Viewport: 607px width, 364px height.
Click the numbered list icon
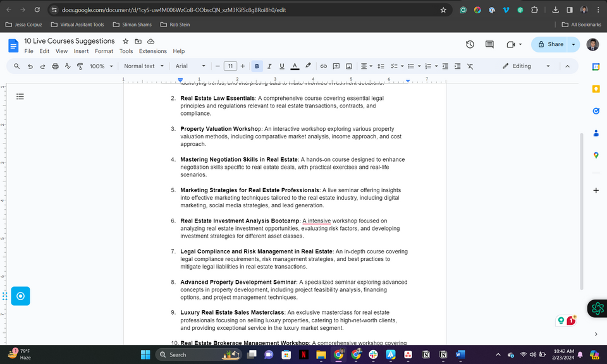[x=428, y=66]
